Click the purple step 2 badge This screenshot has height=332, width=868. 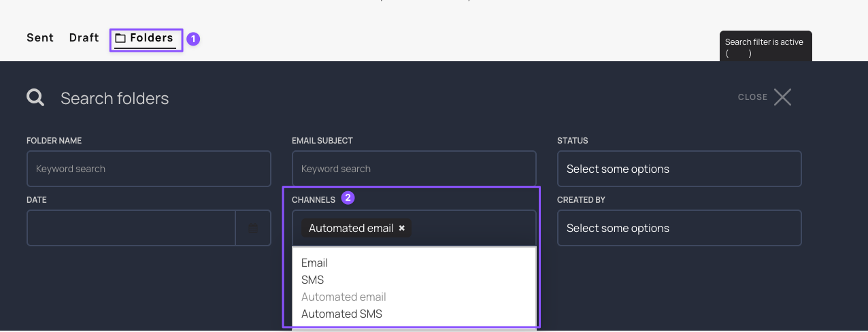pyautogui.click(x=348, y=198)
